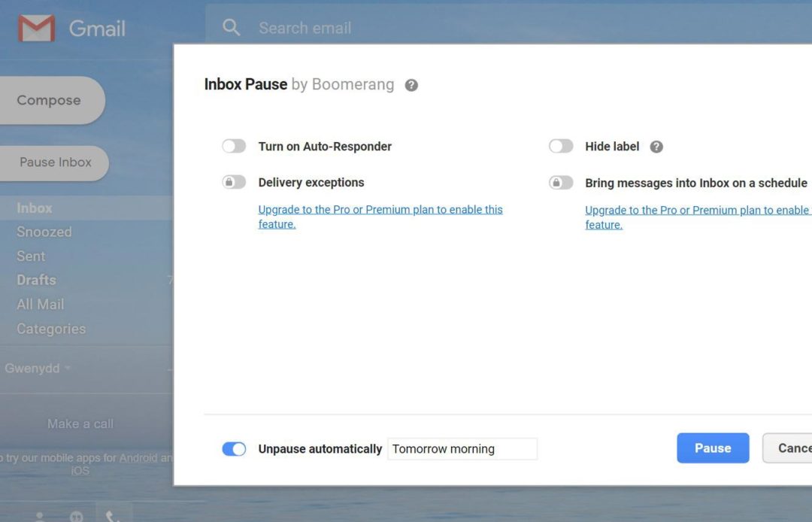Click the Inbox Pause by Boomerang heading
Screen dimensions: 812x522
point(299,84)
